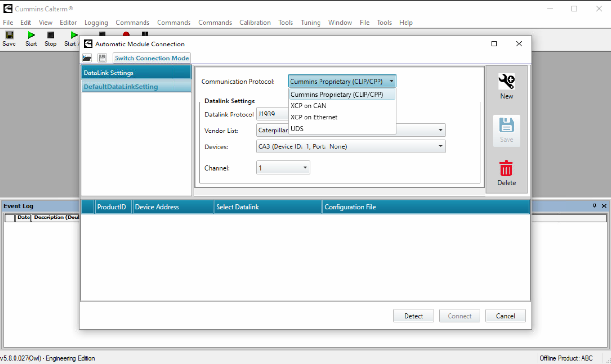Minimize the Automatic Module Connection dialog
This screenshot has width=611, height=364.
pyautogui.click(x=470, y=44)
